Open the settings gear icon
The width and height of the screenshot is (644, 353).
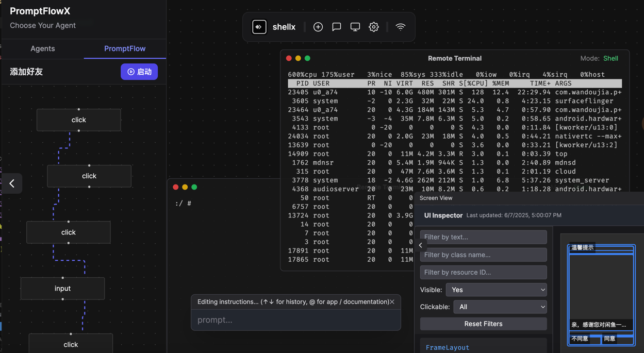[373, 26]
